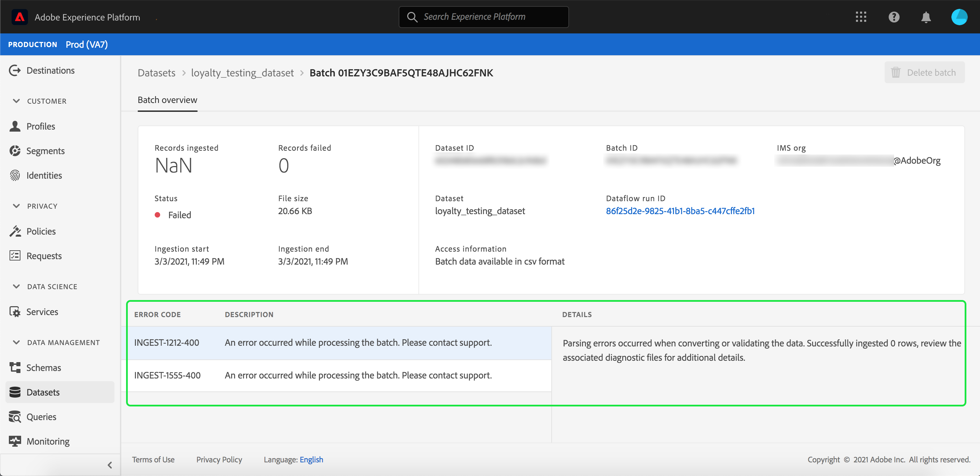Image resolution: width=980 pixels, height=476 pixels.
Task: Collapse the left navigation sidebar
Action: coord(110,465)
